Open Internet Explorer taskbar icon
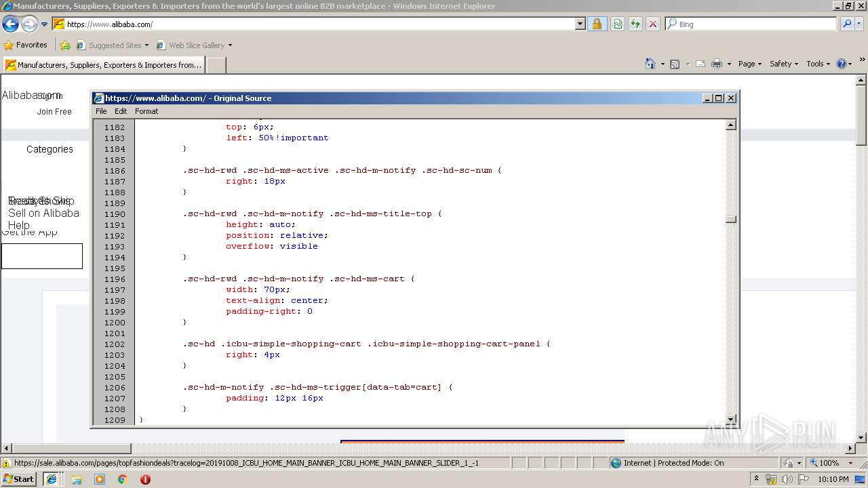The width and height of the screenshot is (868, 488). (x=51, y=479)
